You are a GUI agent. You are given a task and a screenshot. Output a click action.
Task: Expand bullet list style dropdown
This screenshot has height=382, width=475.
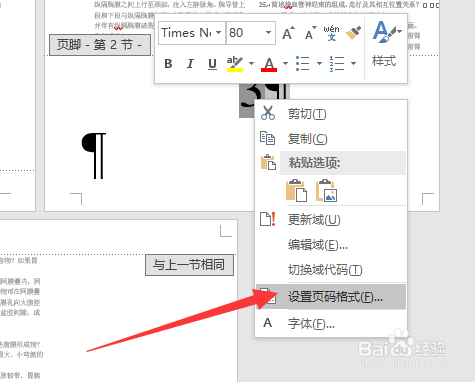click(319, 63)
